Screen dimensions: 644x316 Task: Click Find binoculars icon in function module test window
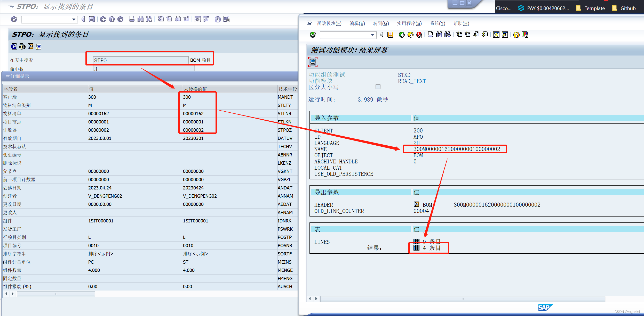click(x=439, y=35)
